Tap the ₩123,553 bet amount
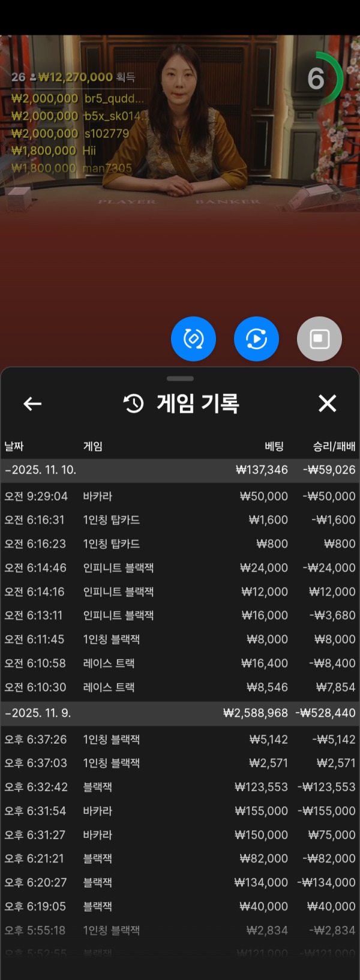Screen dimensions: 360x980 [262, 787]
